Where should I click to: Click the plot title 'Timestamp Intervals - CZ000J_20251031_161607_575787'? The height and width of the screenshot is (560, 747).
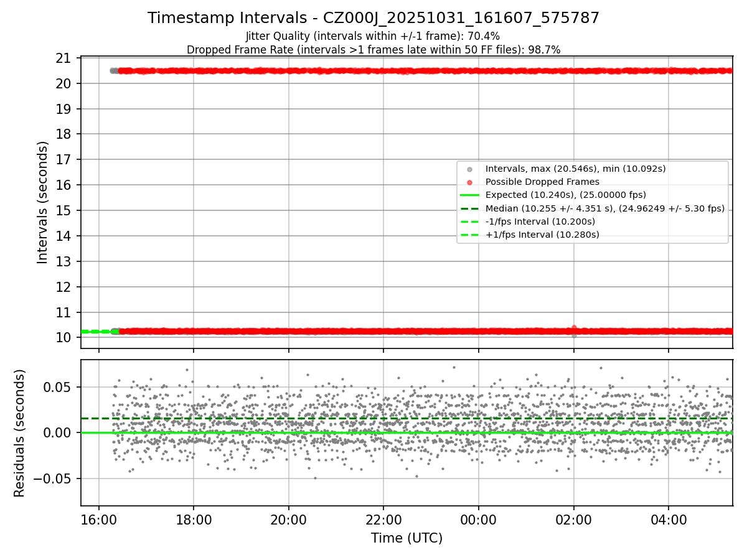pyautogui.click(x=374, y=18)
